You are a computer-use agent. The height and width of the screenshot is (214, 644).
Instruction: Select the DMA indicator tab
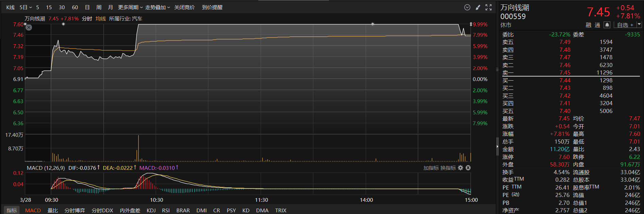tap(262, 210)
